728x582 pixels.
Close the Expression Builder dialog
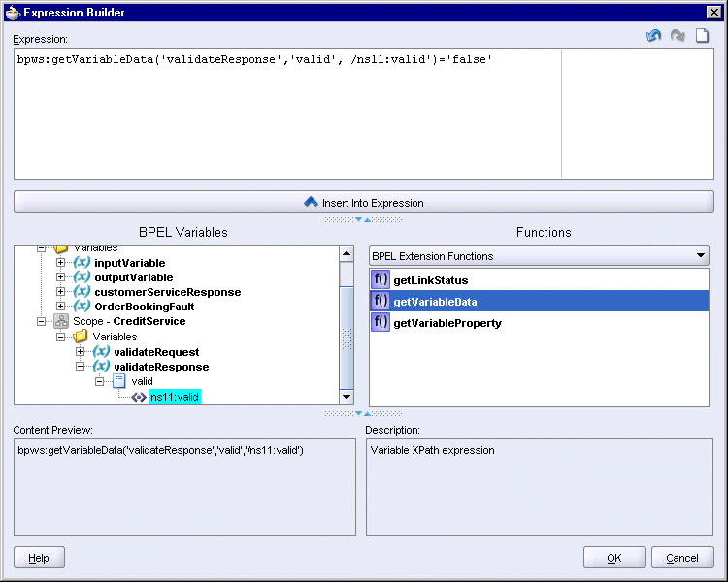click(713, 12)
